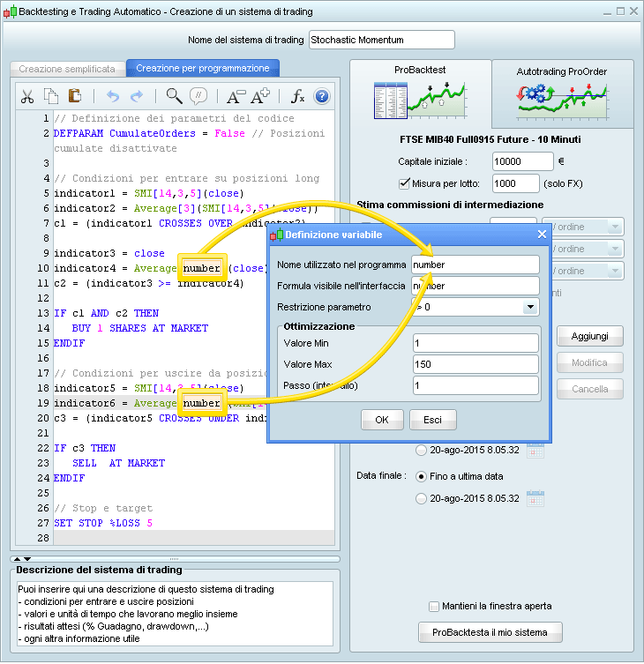
Task: Click the Valore Max input field
Action: (475, 364)
